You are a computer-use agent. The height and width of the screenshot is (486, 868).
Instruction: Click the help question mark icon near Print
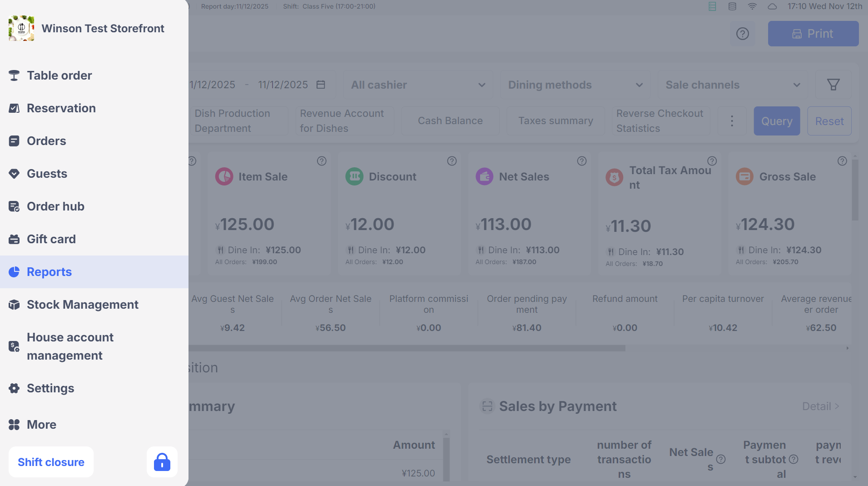point(742,34)
